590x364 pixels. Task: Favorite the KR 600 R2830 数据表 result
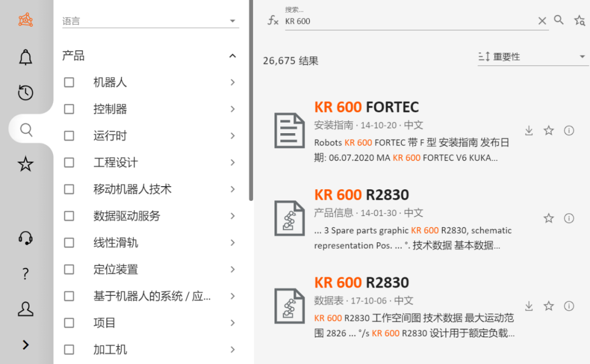coord(549,306)
